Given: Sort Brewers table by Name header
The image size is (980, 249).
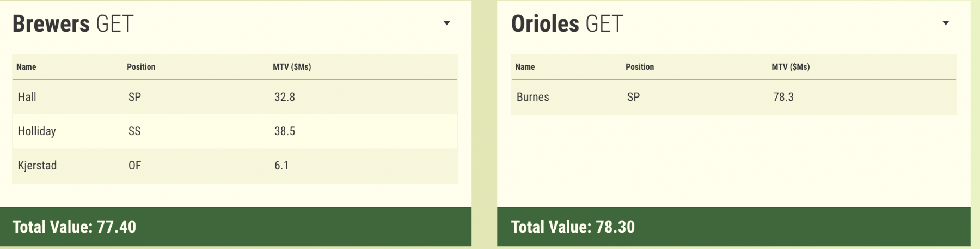Looking at the screenshot, I should coord(26,67).
